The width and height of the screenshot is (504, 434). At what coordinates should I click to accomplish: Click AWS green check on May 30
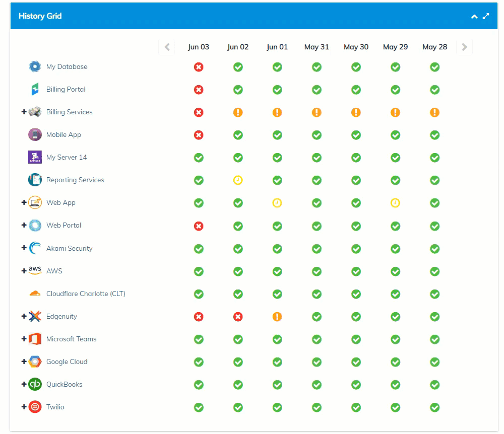click(356, 271)
